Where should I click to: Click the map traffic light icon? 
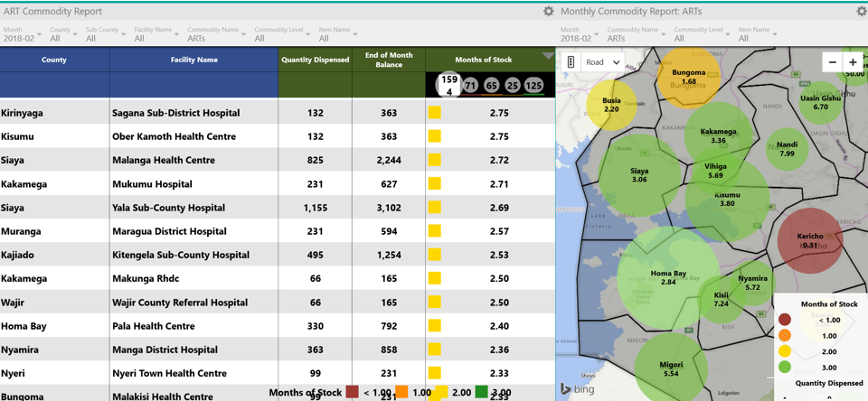(x=571, y=62)
